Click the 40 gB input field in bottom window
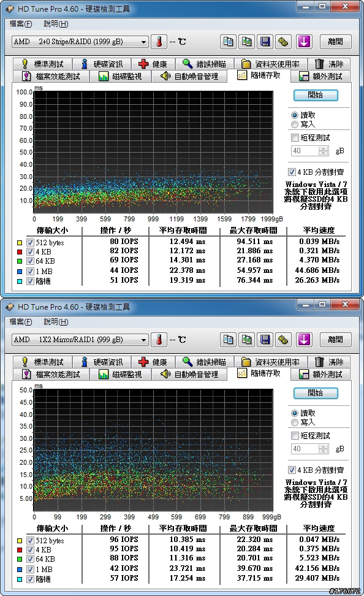The width and height of the screenshot is (364, 596). (x=305, y=449)
